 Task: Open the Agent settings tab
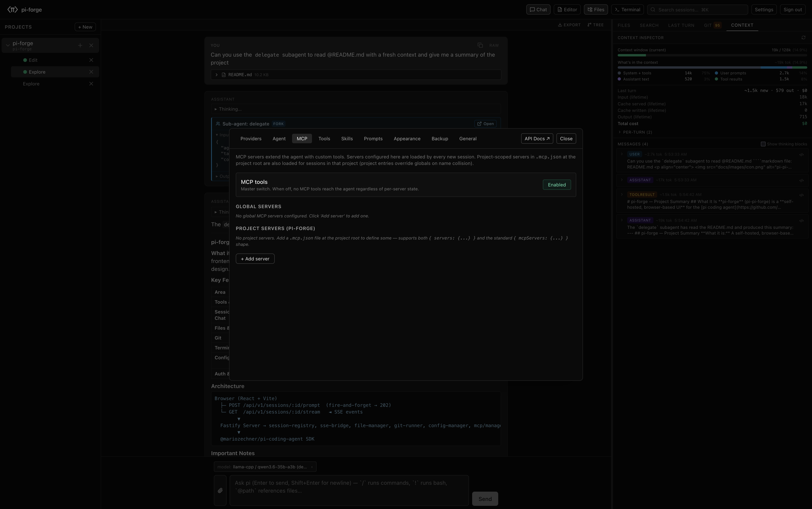(279, 139)
